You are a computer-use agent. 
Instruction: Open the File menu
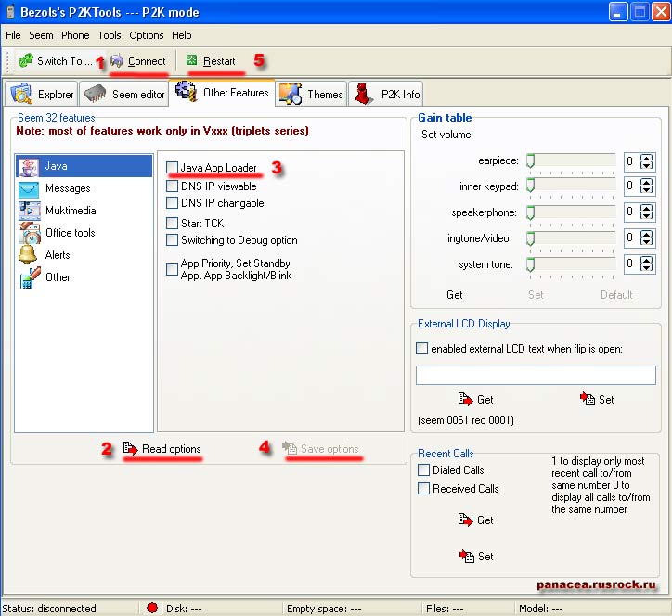click(x=13, y=35)
